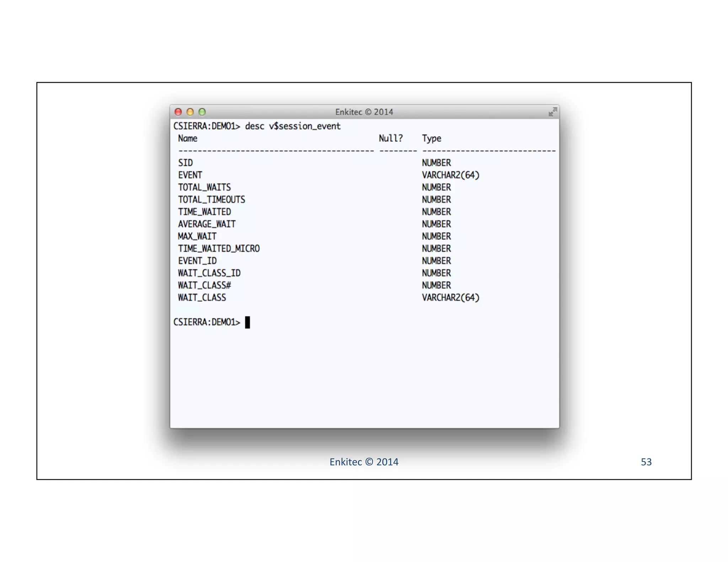Screen dimensions: 728x562
Task: Click the SID column name
Action: tap(185, 163)
